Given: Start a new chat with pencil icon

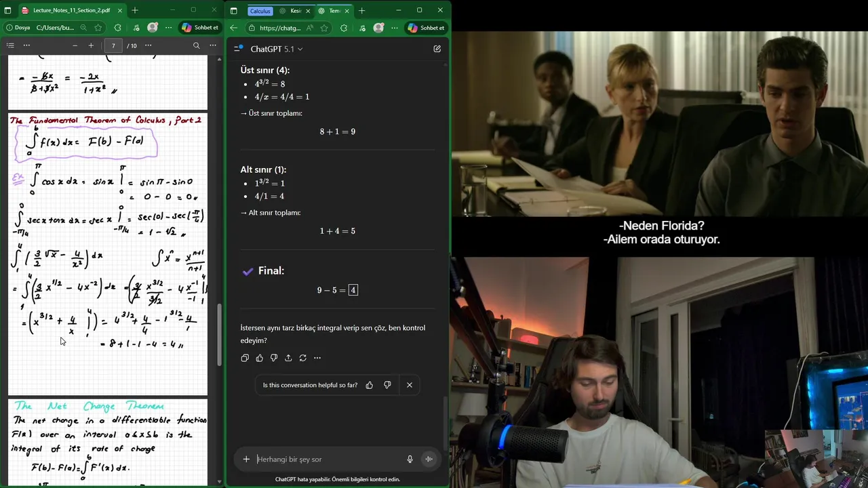Looking at the screenshot, I should 437,49.
